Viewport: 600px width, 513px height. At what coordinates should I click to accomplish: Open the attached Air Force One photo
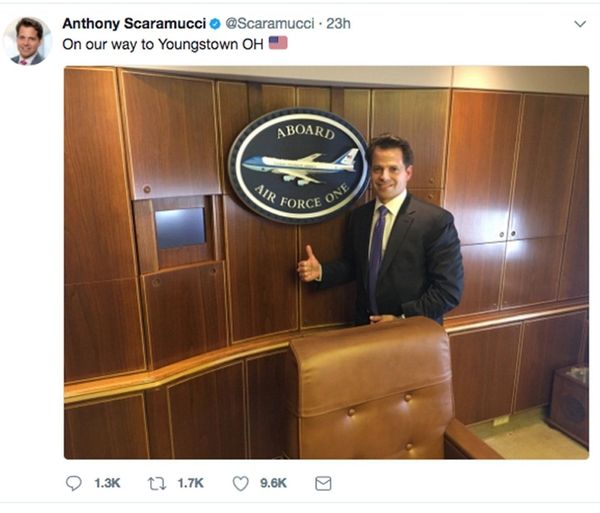click(326, 262)
